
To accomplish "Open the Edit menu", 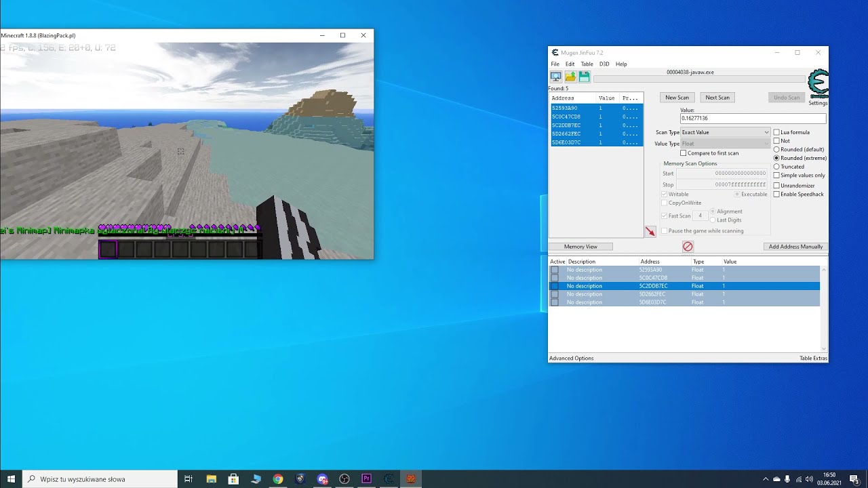I will (570, 64).
